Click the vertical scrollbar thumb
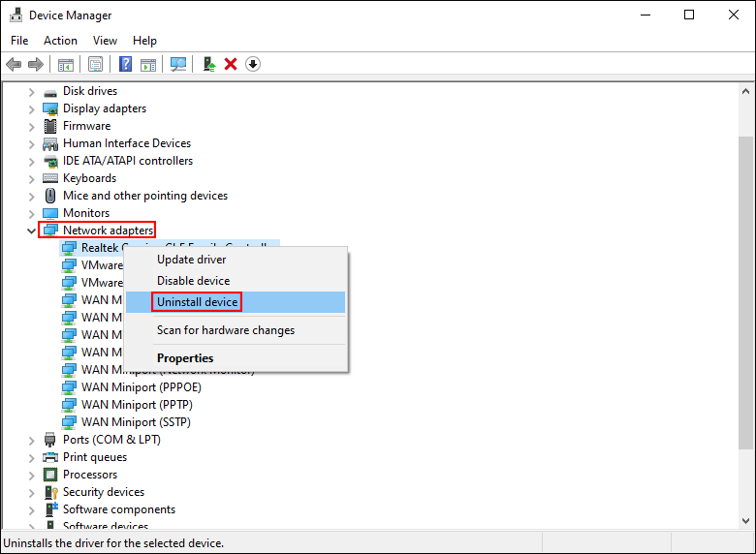This screenshot has width=756, height=554. point(746,292)
